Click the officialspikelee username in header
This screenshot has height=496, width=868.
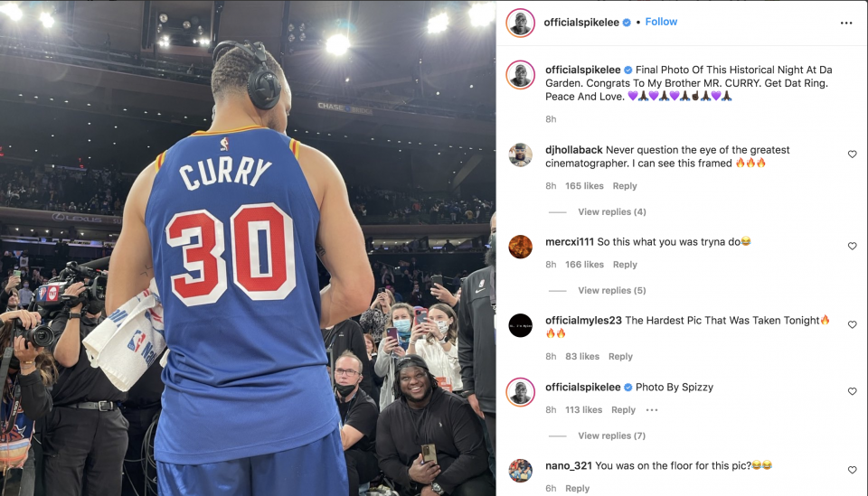point(581,22)
